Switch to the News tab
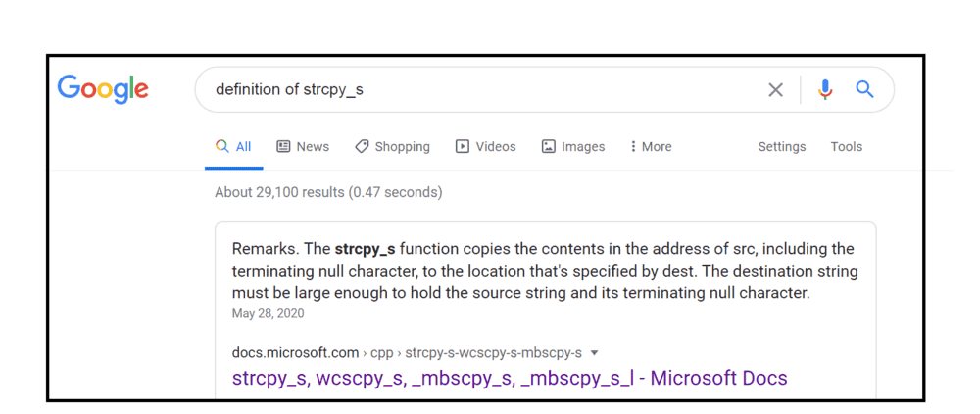Screen dimensions: 980x414 313,147
